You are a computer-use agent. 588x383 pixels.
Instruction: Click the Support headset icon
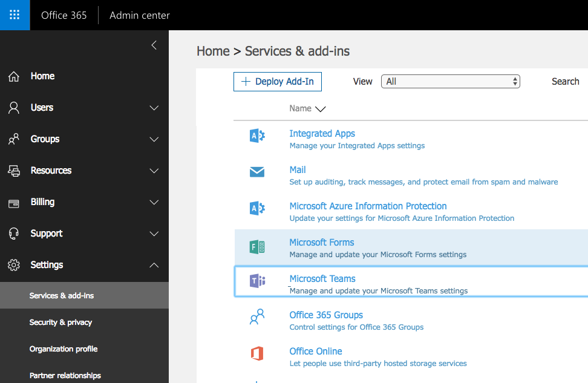(x=14, y=234)
